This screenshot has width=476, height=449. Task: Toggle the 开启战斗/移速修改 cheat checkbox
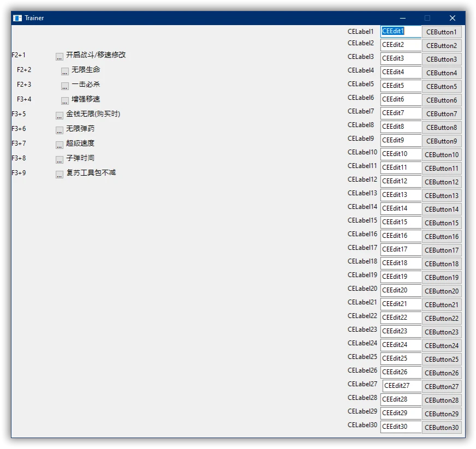point(59,56)
